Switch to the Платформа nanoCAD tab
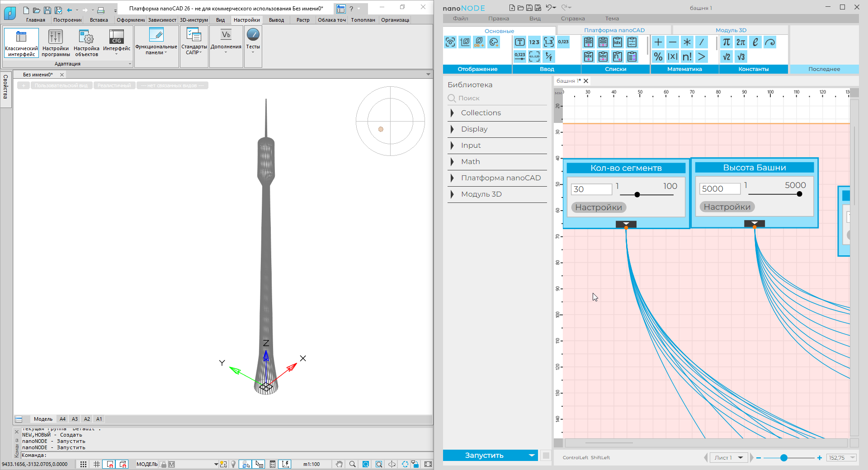 coord(614,30)
